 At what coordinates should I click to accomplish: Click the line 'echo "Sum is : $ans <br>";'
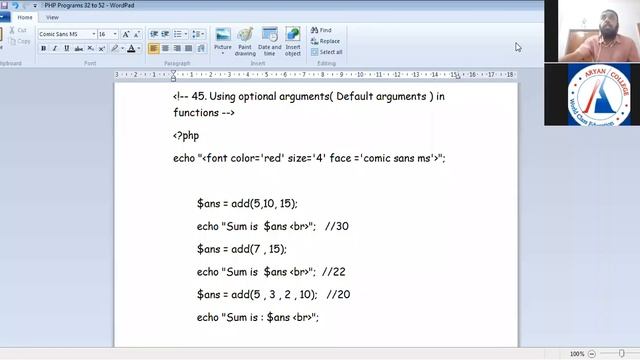[x=258, y=317]
